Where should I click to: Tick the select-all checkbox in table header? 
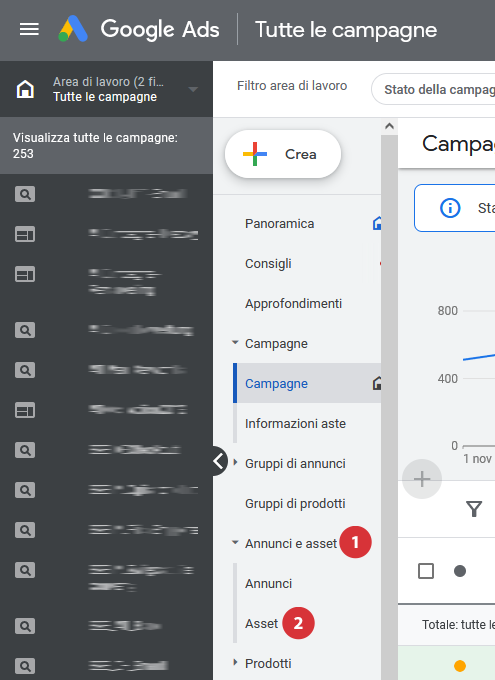click(x=426, y=571)
